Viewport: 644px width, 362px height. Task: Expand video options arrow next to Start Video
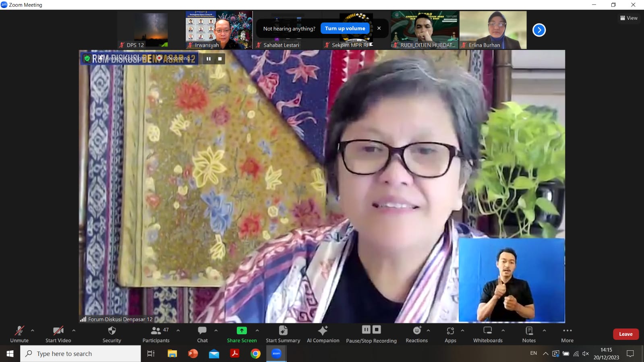74,330
